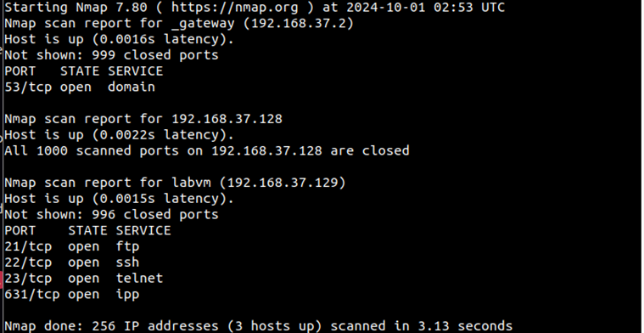This screenshot has height=333, width=644.
Task: Click the 192.168.37.129 address in parentheses
Action: (x=283, y=183)
